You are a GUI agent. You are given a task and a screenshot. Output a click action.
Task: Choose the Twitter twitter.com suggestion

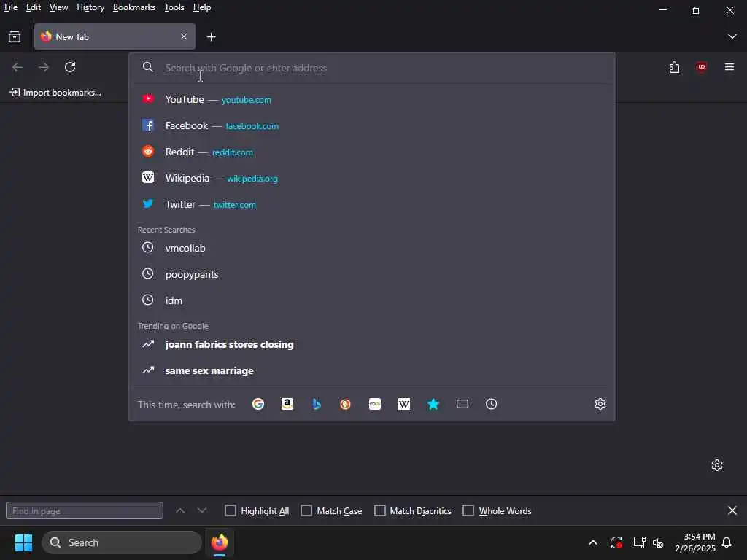[371, 204]
